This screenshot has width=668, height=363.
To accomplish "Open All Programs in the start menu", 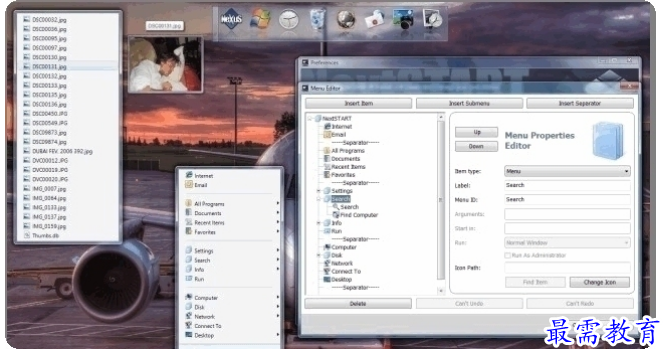I will point(209,204).
